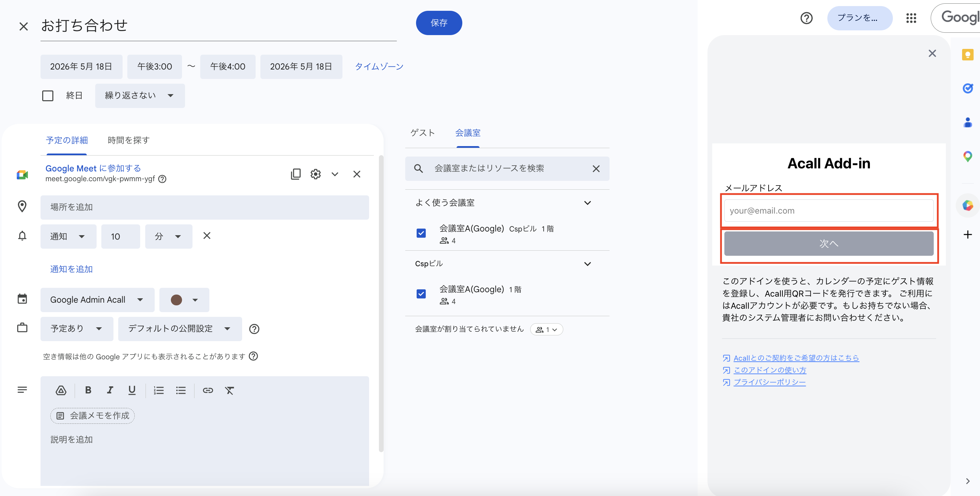The width and height of the screenshot is (980, 496).
Task: Insert a bulleted list in description
Action: point(181,390)
